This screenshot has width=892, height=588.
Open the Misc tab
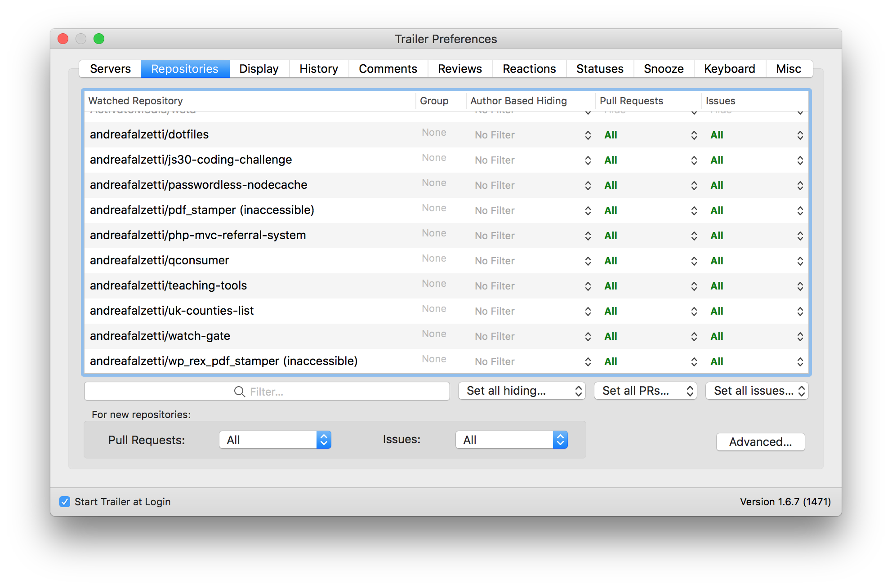789,69
